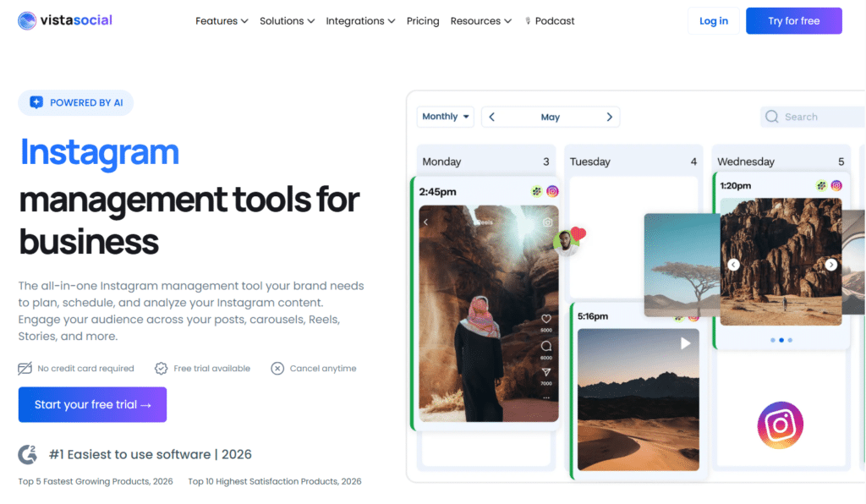
Task: Start your free trial button
Action: (92, 404)
